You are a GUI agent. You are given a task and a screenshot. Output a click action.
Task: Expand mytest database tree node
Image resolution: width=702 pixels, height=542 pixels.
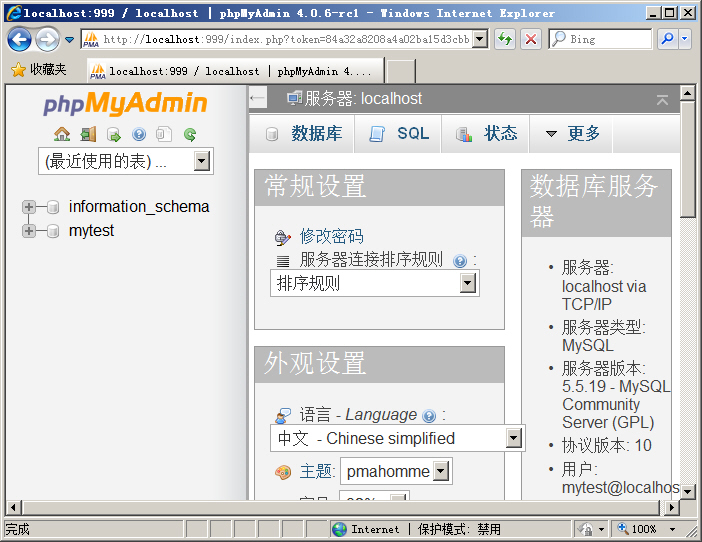(x=29, y=231)
